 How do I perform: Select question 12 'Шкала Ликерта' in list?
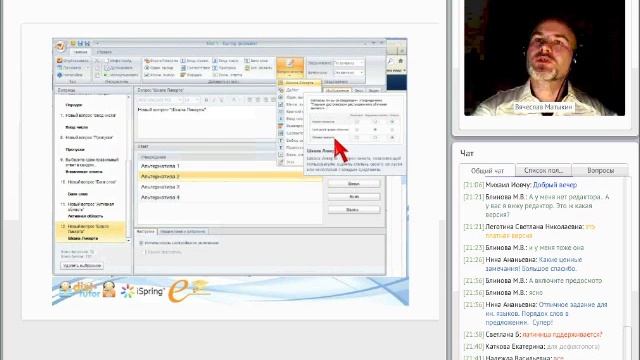(91, 232)
